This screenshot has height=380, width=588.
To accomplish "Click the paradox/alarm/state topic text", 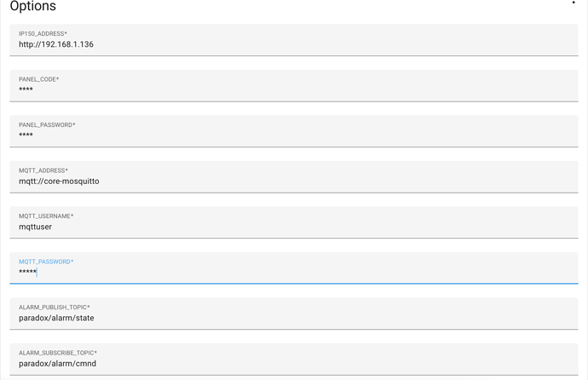I will [56, 319].
